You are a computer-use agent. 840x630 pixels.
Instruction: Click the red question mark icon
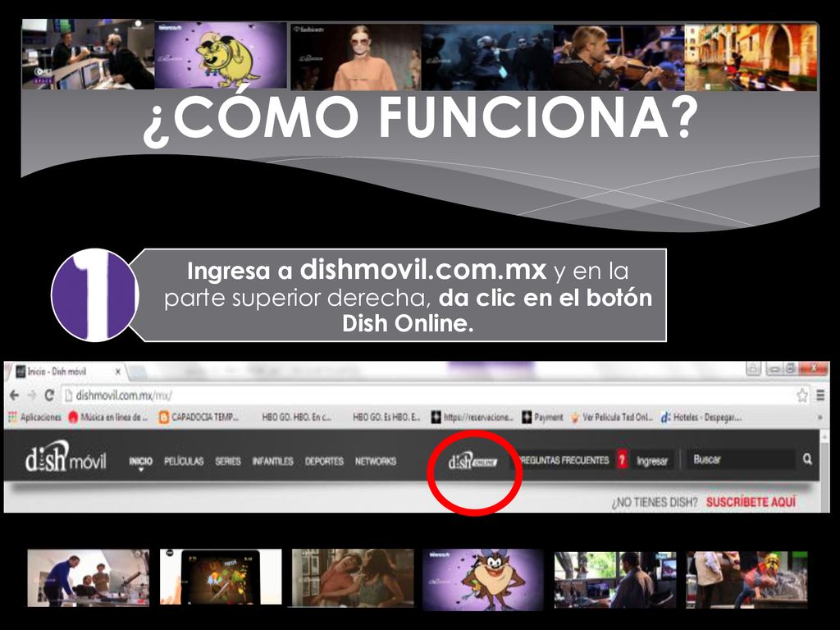point(622,459)
